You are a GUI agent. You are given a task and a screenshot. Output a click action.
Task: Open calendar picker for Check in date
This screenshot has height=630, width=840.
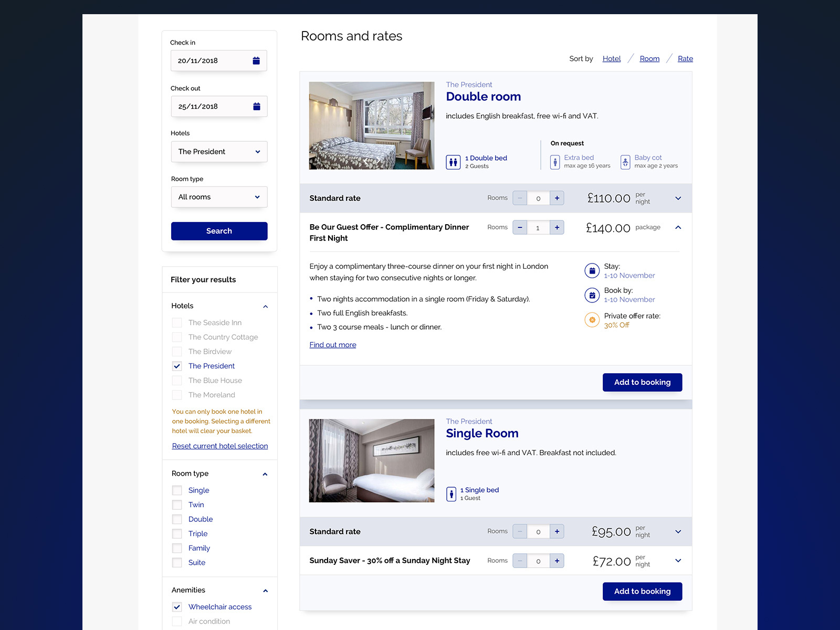point(256,60)
